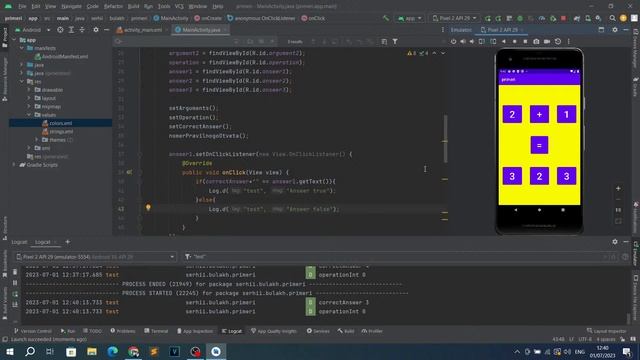Select the MainActivity.java editor tab
Screen dimensions: 640x360
coord(201,30)
